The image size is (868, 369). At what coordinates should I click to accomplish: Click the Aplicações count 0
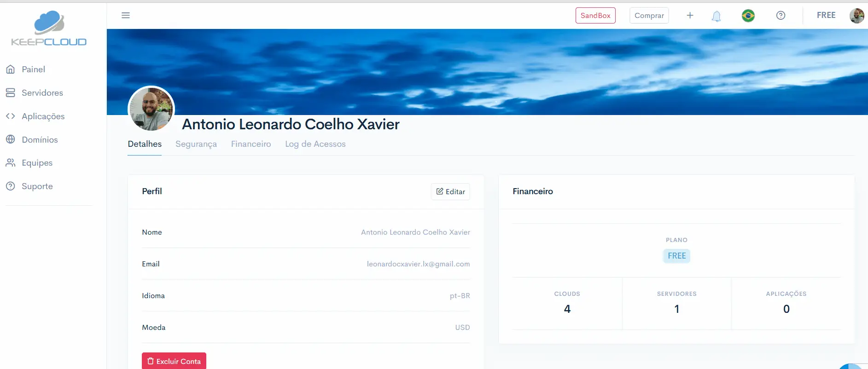pyautogui.click(x=786, y=309)
